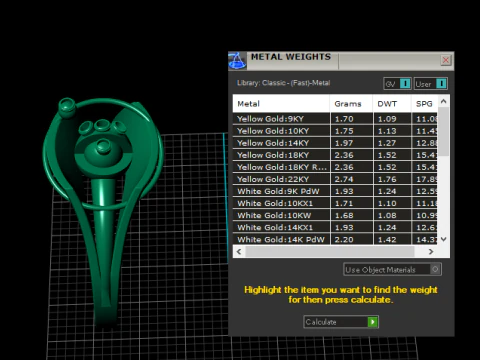The height and width of the screenshot is (360, 480).
Task: Click the list scroll down arrow
Action: [443, 239]
